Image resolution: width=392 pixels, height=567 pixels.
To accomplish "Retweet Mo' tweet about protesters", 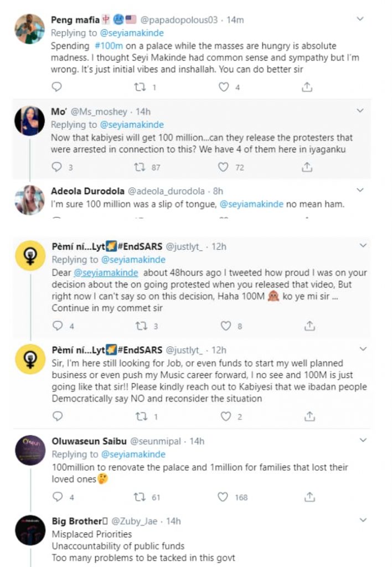I will 140,167.
